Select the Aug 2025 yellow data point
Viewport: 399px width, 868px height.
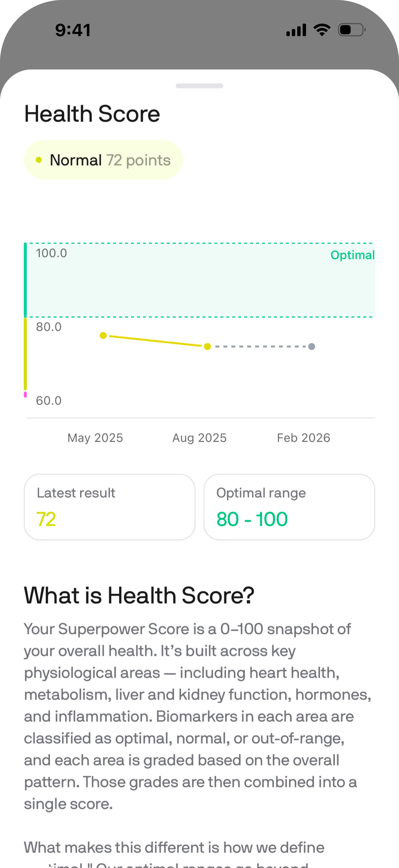[207, 346]
